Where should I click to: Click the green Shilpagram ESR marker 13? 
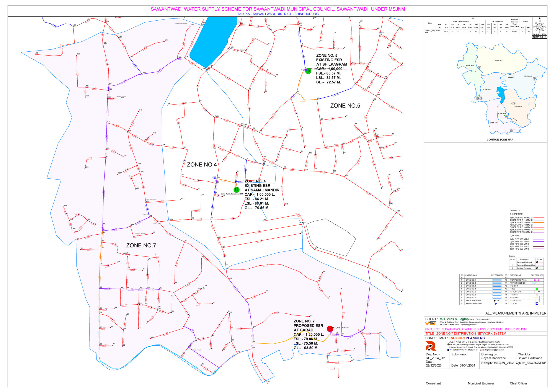(x=308, y=71)
